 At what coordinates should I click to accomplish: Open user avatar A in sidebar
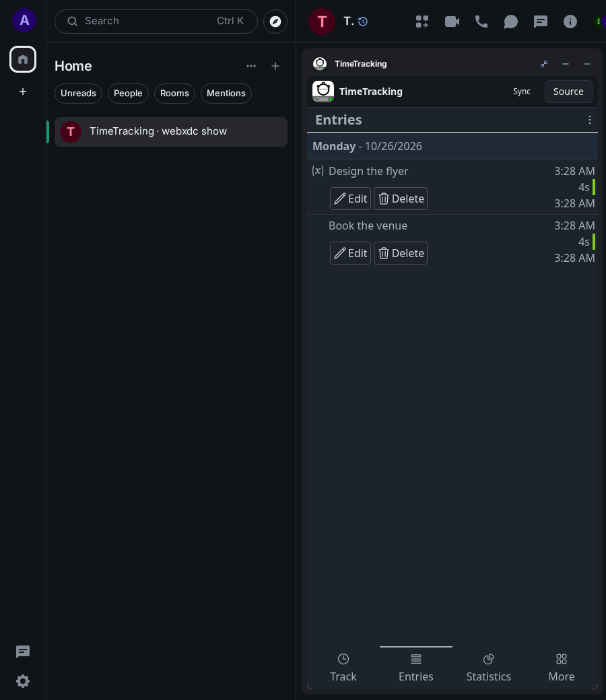point(24,21)
